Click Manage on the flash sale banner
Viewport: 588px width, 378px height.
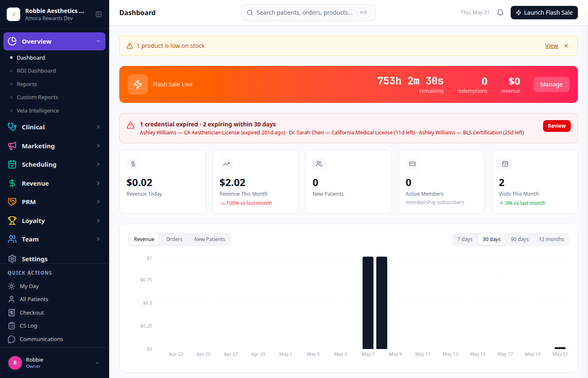tap(551, 84)
